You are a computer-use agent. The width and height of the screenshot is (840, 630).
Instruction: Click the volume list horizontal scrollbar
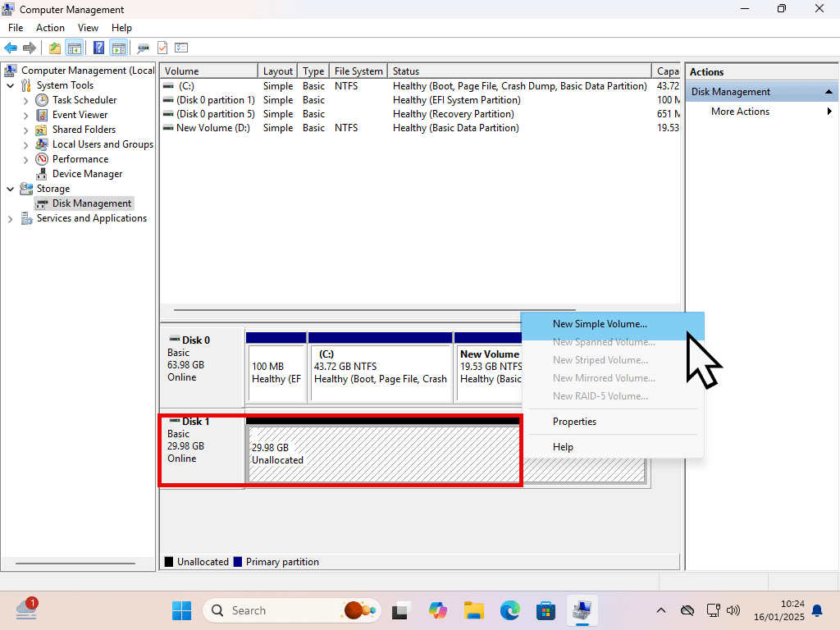tap(410, 311)
